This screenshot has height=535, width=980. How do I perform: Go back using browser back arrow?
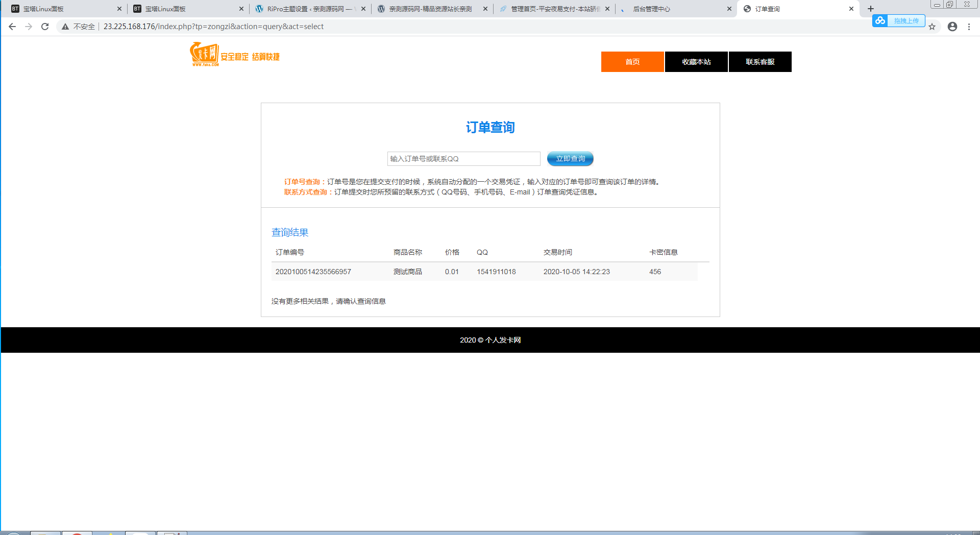pyautogui.click(x=12, y=27)
